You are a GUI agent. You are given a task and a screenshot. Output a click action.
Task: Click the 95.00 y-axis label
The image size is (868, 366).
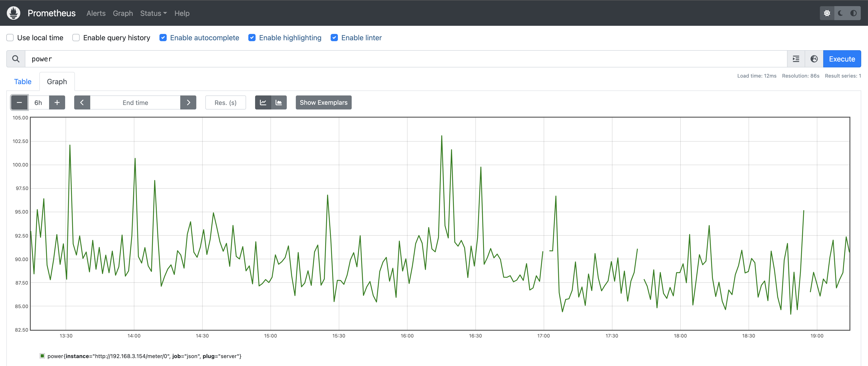(21, 212)
